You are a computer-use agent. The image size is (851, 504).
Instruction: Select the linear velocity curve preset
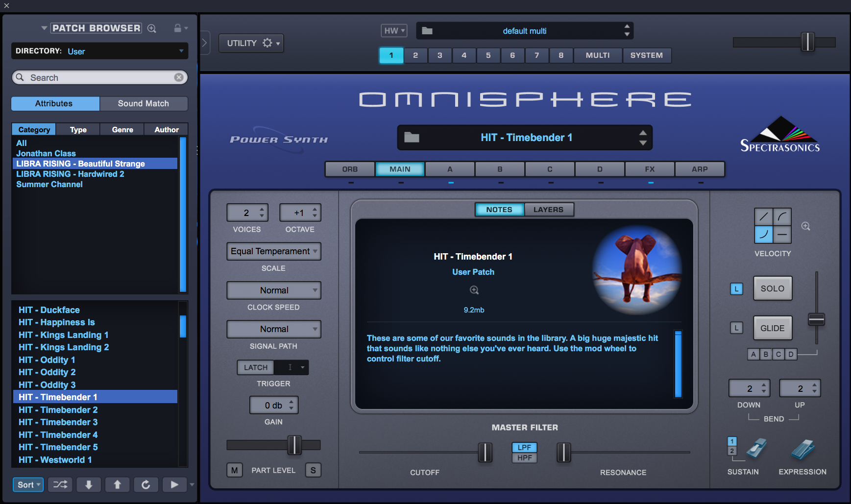[764, 216]
